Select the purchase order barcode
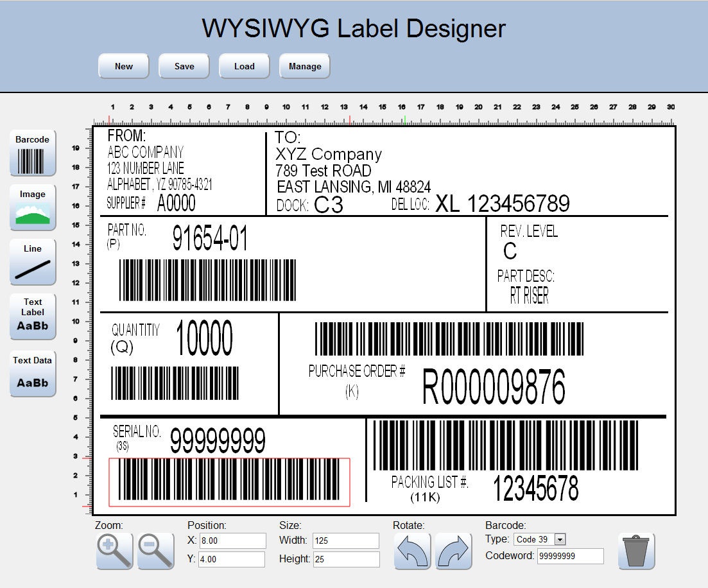The image size is (708, 588). click(x=449, y=339)
